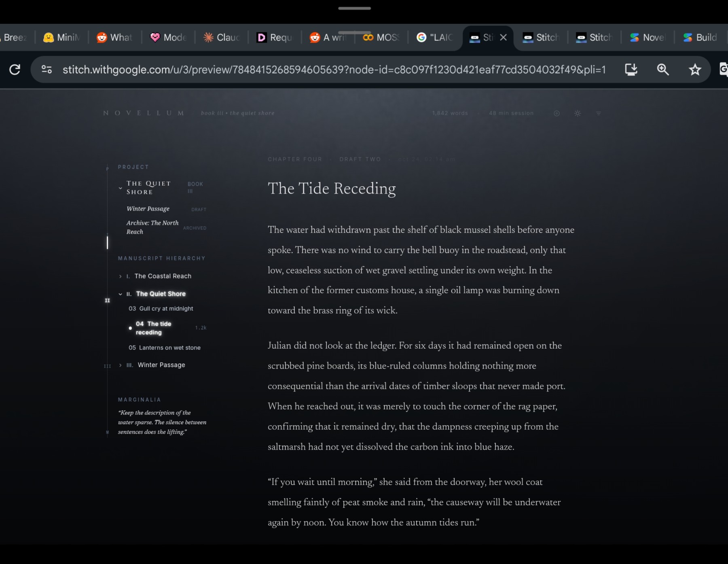The height and width of the screenshot is (564, 728).
Task: Click the CHAPTER FOUR label
Action: [295, 159]
